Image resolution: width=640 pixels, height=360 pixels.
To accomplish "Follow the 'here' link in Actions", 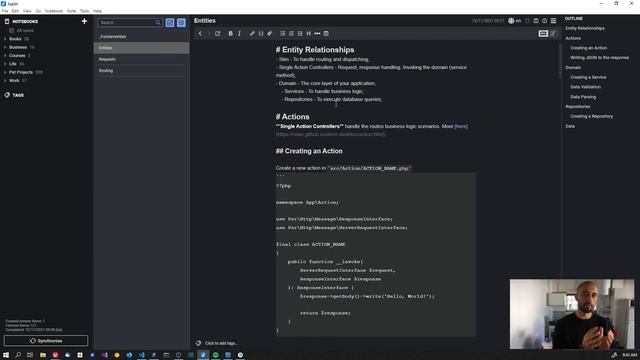I will point(461,127).
